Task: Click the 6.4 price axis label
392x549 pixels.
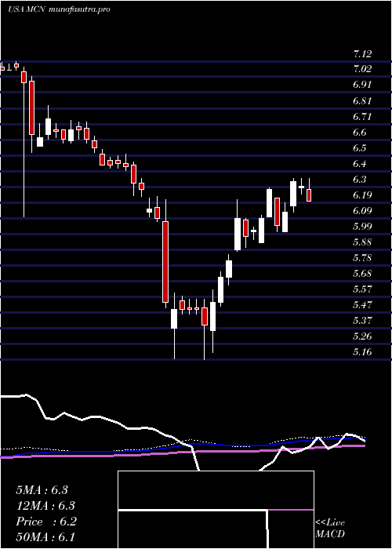Action: 359,164
